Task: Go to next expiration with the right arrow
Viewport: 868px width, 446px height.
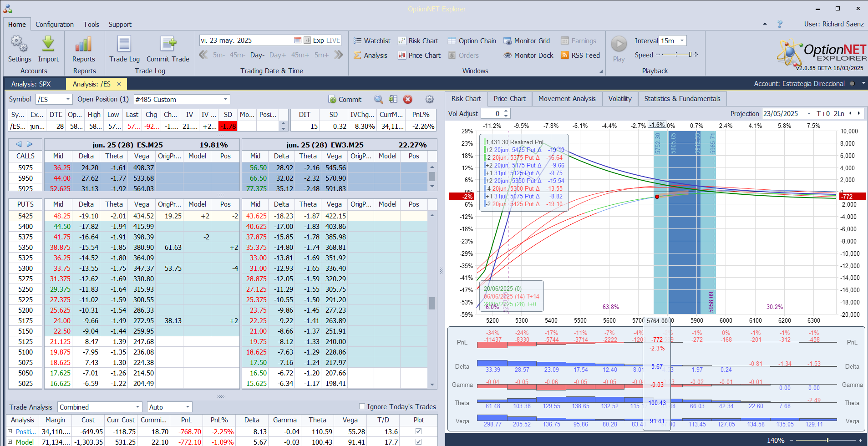Action: (30, 144)
